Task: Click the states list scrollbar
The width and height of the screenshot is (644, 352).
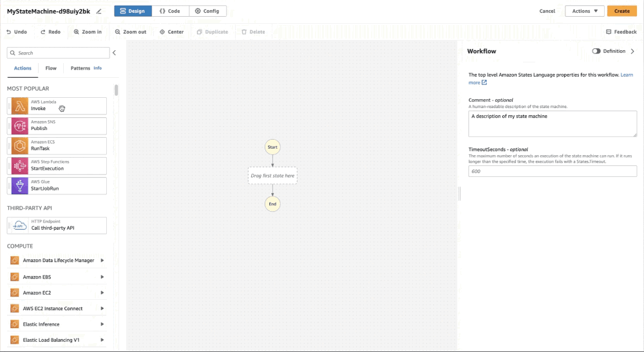Action: click(116, 90)
